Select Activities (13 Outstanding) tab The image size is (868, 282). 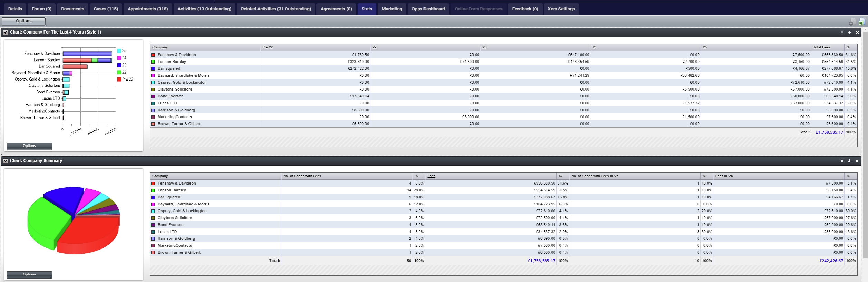coord(204,9)
